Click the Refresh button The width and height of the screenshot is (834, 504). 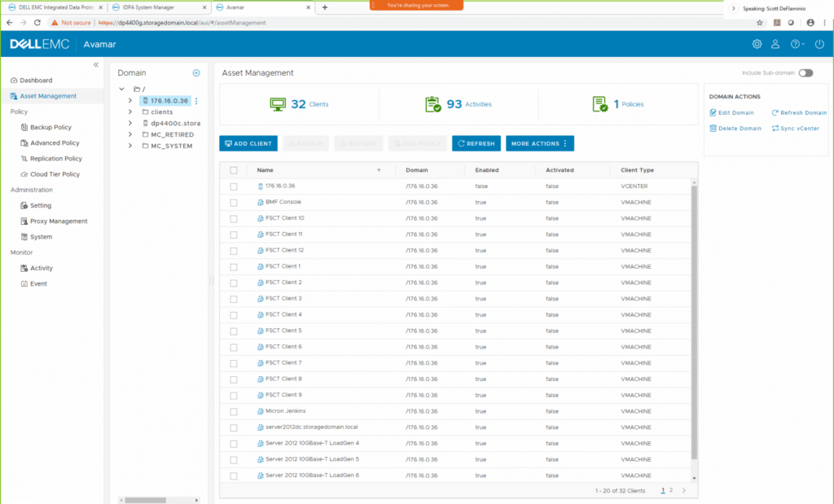[476, 143]
